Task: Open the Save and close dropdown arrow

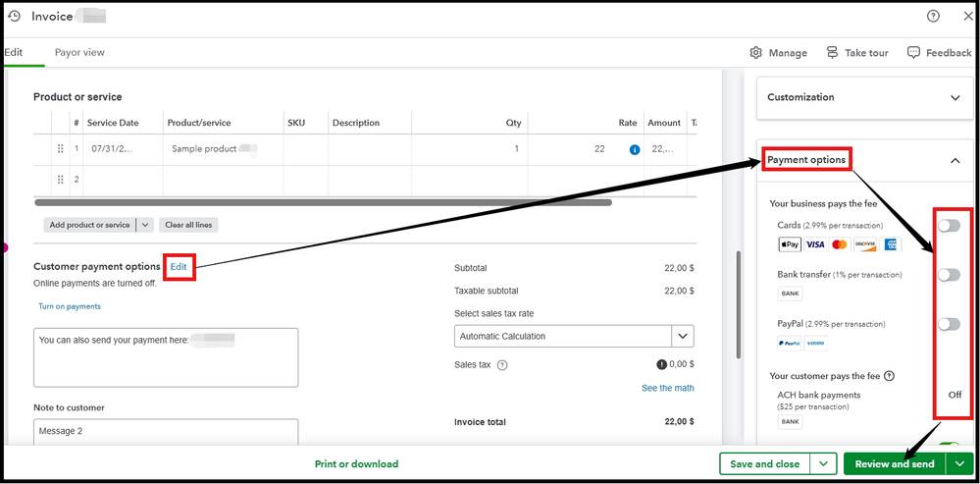Action: [x=823, y=464]
